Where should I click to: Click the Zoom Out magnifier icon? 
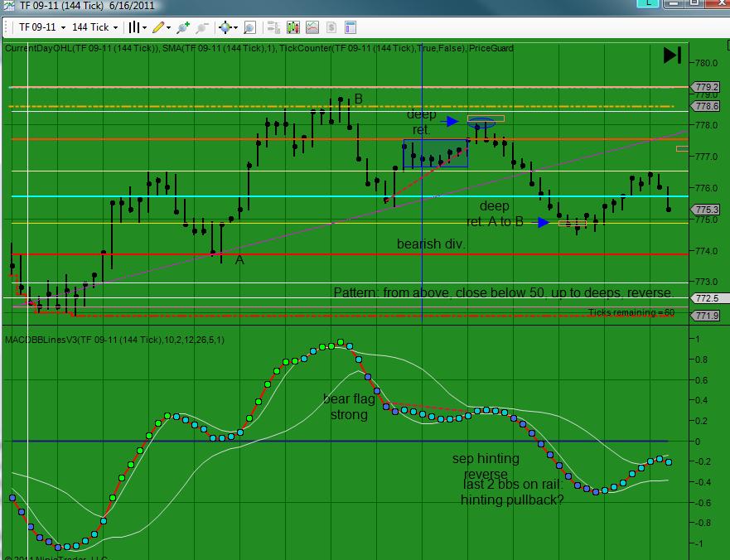click(202, 28)
